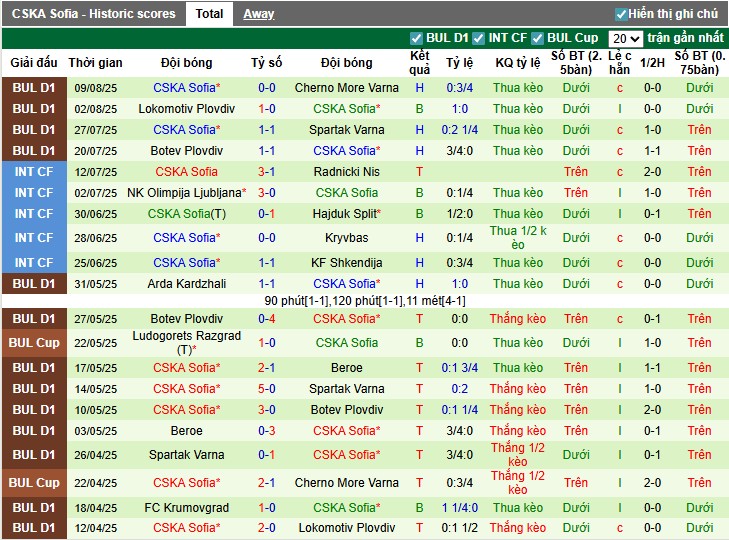Uncheck the BUL D1 league filter
Image resolution: width=729 pixels, height=540 pixels.
(x=417, y=38)
